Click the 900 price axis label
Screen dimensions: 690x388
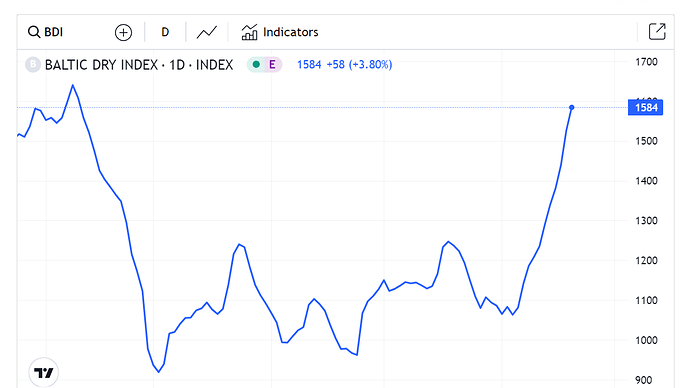coord(643,380)
